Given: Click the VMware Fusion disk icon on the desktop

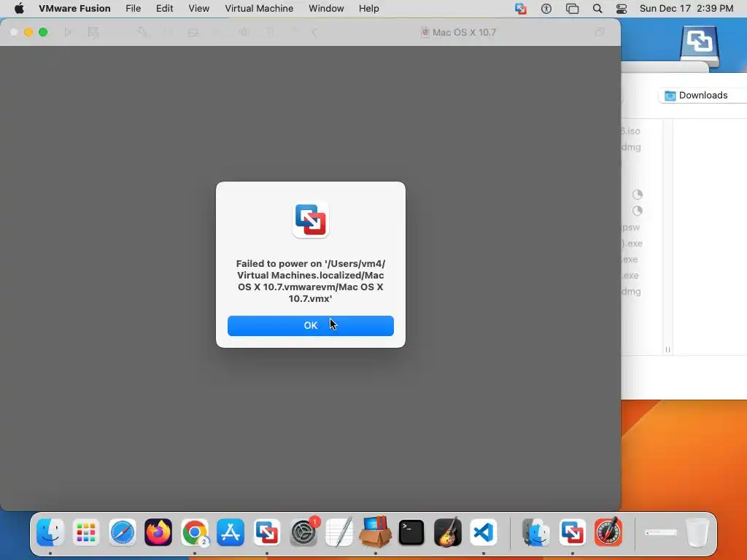Looking at the screenshot, I should (x=698, y=47).
